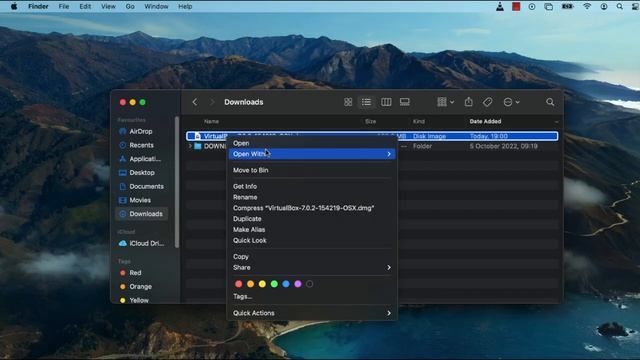The height and width of the screenshot is (360, 640).
Task: Open the Help menu
Action: (185, 7)
